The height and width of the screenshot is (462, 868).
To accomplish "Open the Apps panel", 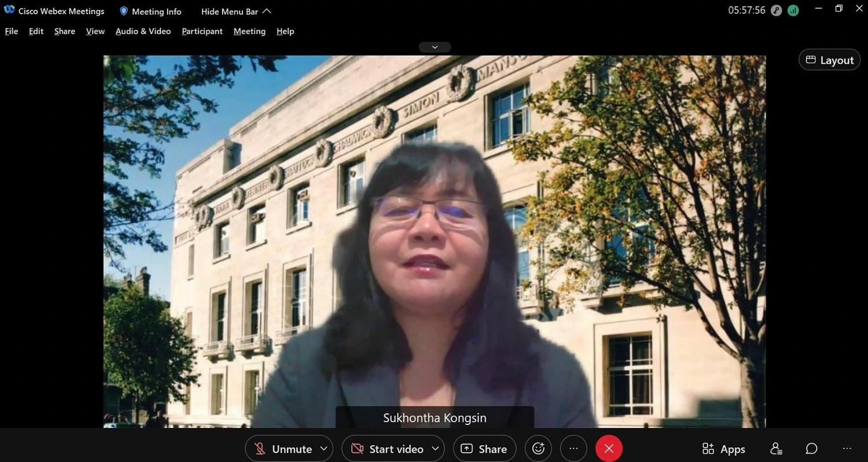I will [x=723, y=449].
